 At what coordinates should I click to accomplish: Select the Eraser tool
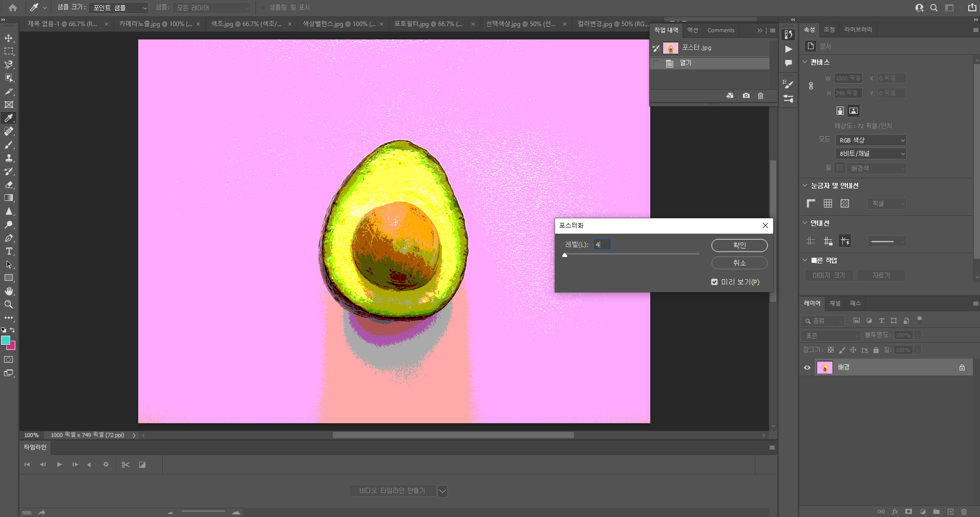click(9, 185)
